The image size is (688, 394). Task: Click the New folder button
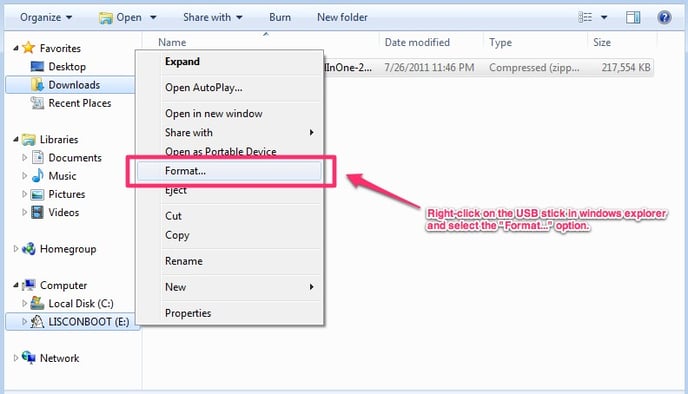click(x=342, y=17)
